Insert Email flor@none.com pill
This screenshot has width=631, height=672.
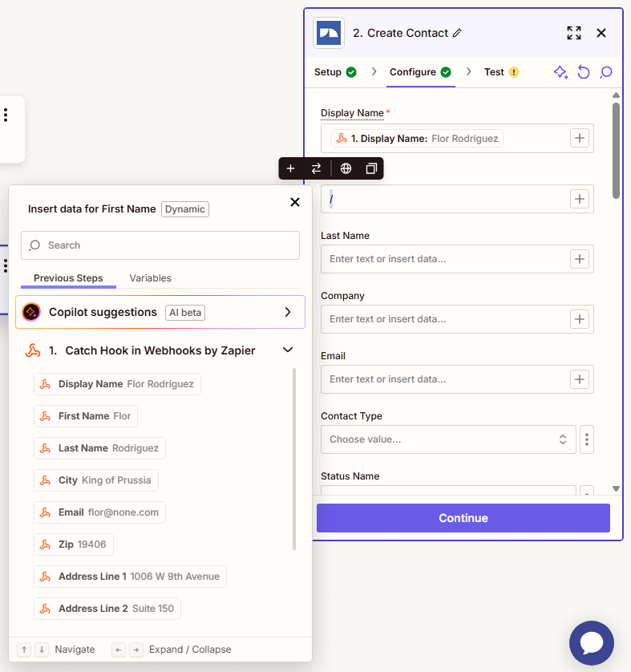pos(99,512)
